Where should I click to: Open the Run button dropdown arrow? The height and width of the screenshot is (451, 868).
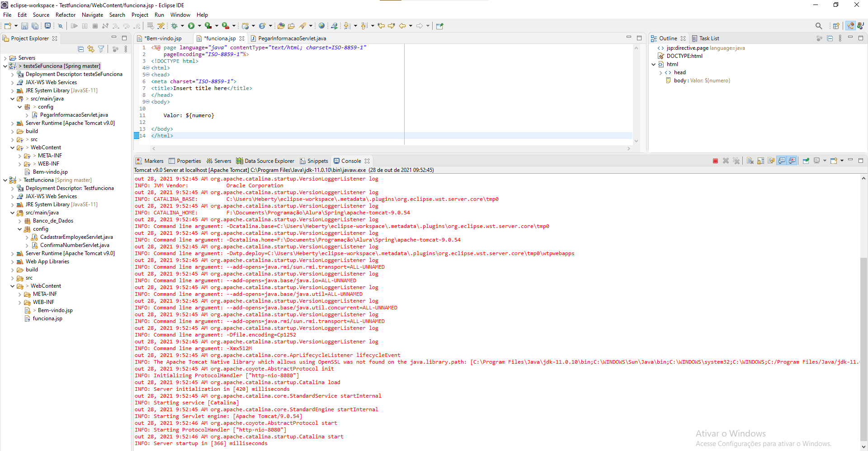click(x=199, y=26)
